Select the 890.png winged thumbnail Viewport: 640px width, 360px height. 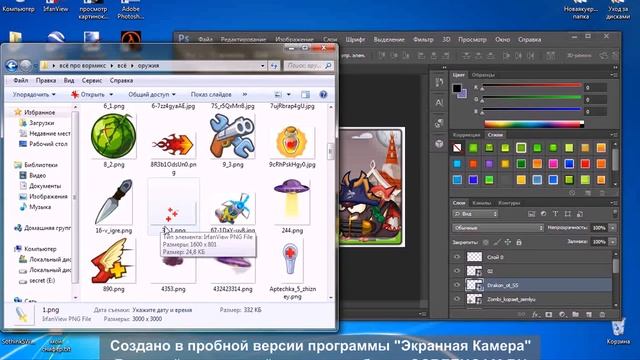point(113,261)
